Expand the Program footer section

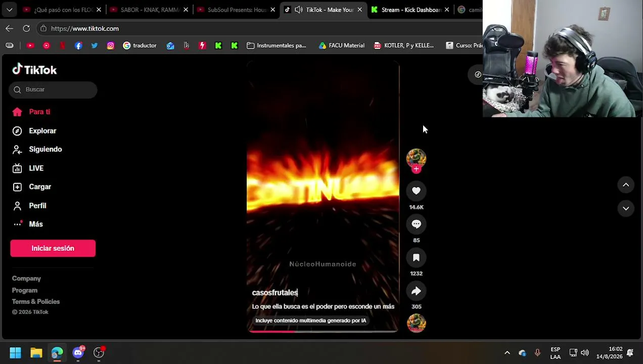pos(25,290)
